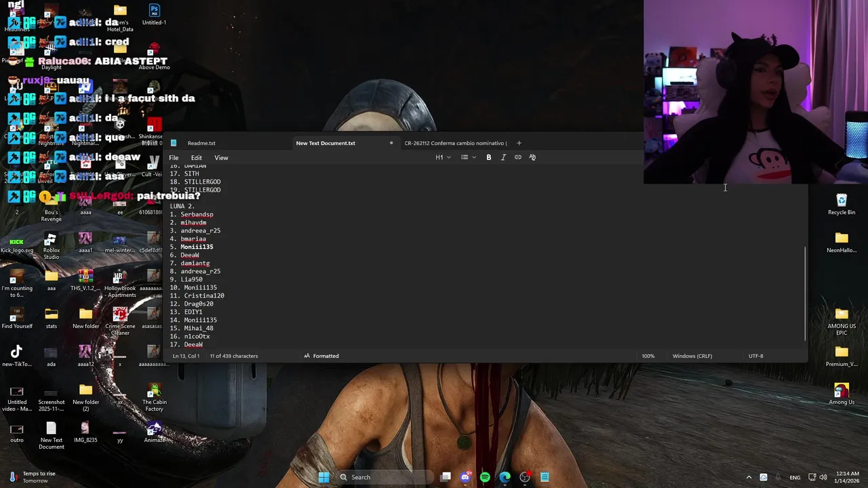Open Task View from the taskbar
The width and height of the screenshot is (868, 488).
(x=446, y=477)
